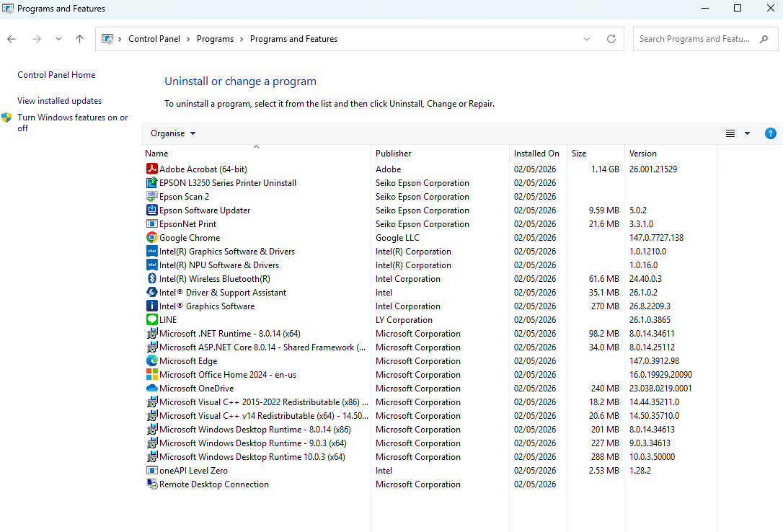783x532 pixels.
Task: Expand the chevron after Programs breadcrumb
Action: (x=242, y=39)
